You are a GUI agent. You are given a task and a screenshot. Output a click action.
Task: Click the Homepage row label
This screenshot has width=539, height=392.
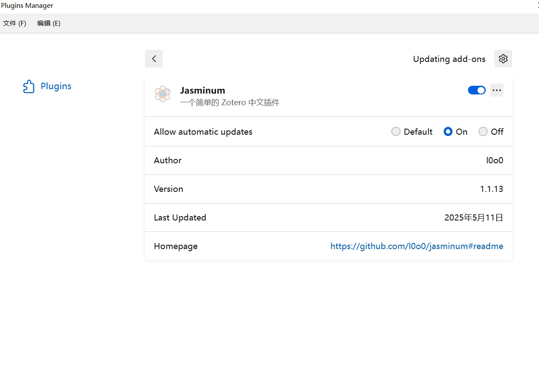(x=176, y=246)
